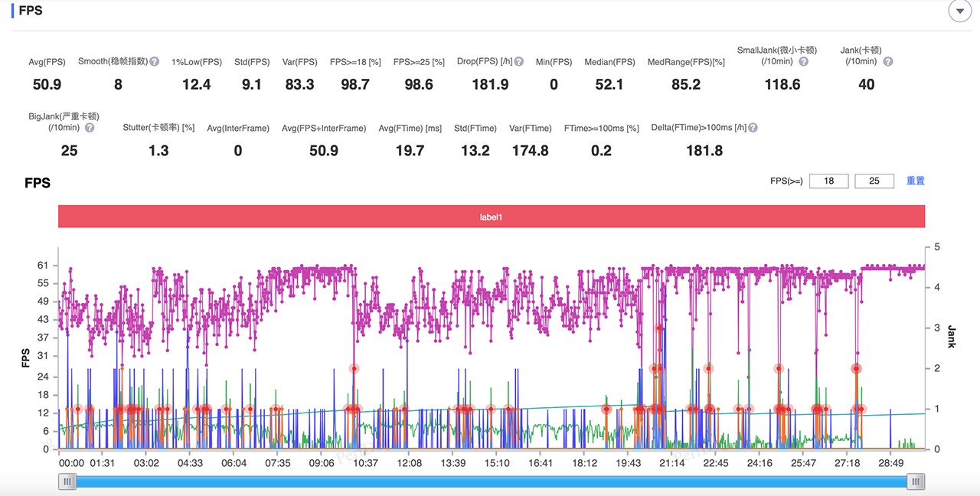This screenshot has height=496, width=980.
Task: Click the 重置 reset link
Action: pos(916,181)
